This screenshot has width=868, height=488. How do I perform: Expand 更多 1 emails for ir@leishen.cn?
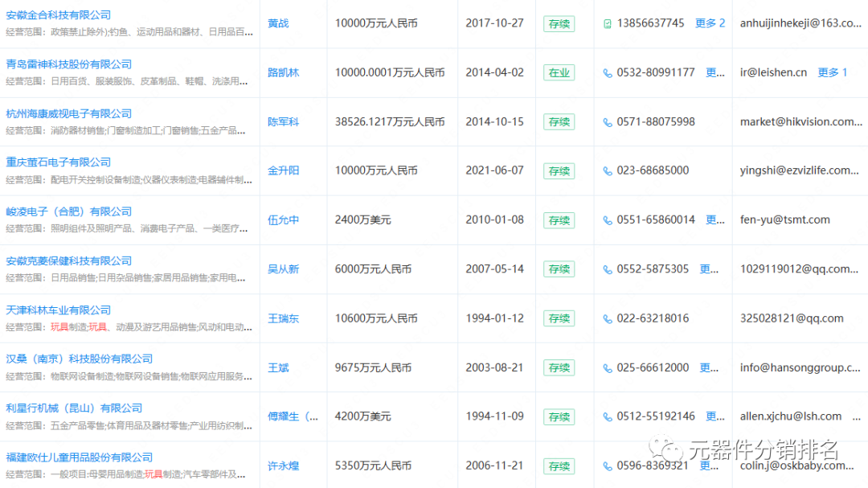[x=833, y=72]
